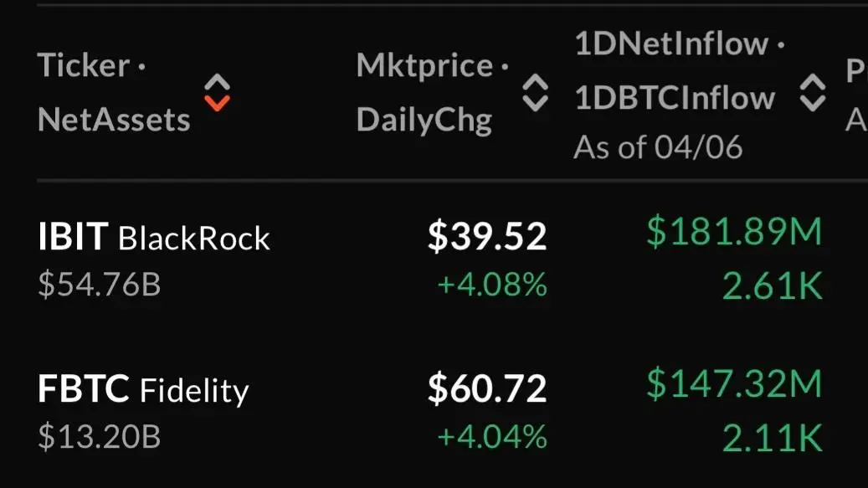Sort by 1DNetInflow using arrow icon
The width and height of the screenshot is (868, 488).
(x=813, y=92)
